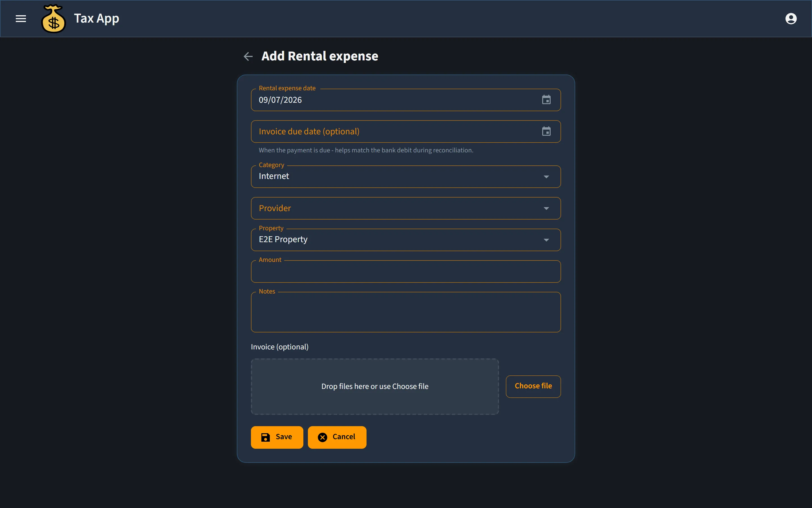Click into the Amount field
The width and height of the screenshot is (812, 508).
pyautogui.click(x=406, y=271)
